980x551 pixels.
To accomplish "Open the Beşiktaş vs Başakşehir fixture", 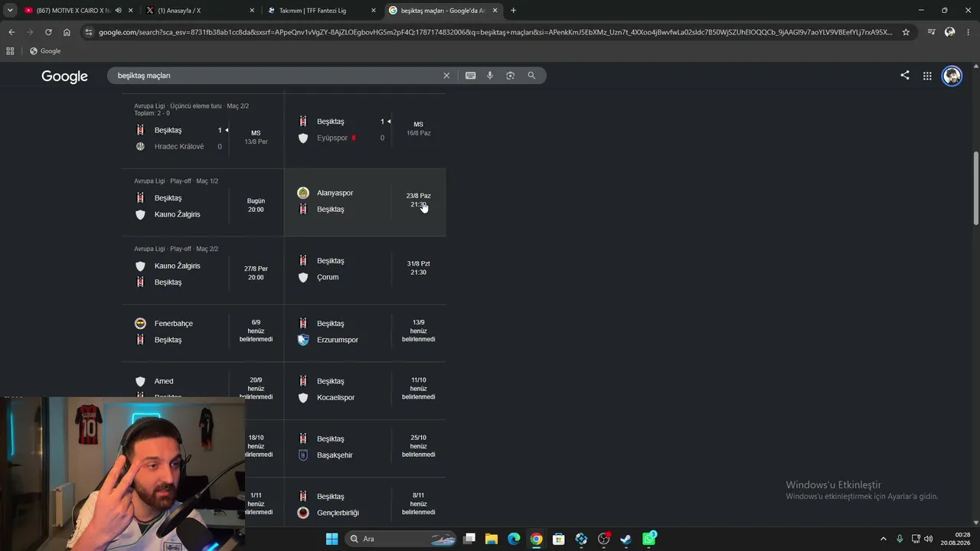I will 365,447.
